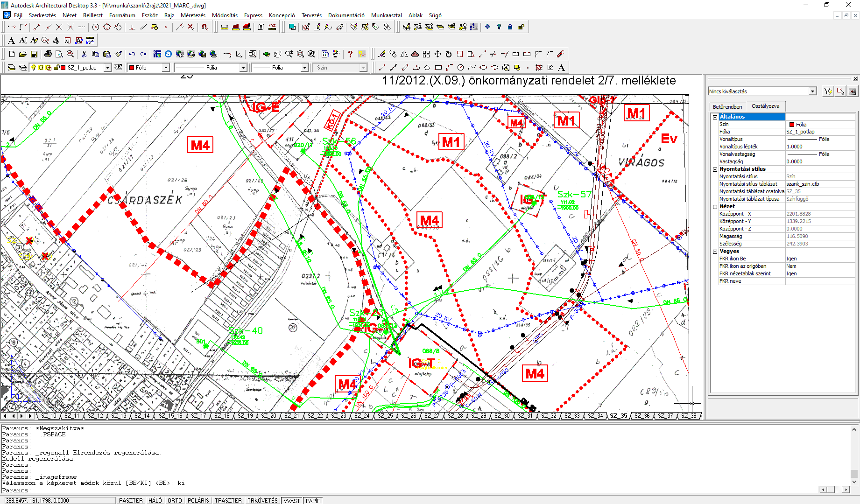Viewport: 860px width, 504px height.
Task: Open the Fólia color dropdown
Action: point(167,67)
